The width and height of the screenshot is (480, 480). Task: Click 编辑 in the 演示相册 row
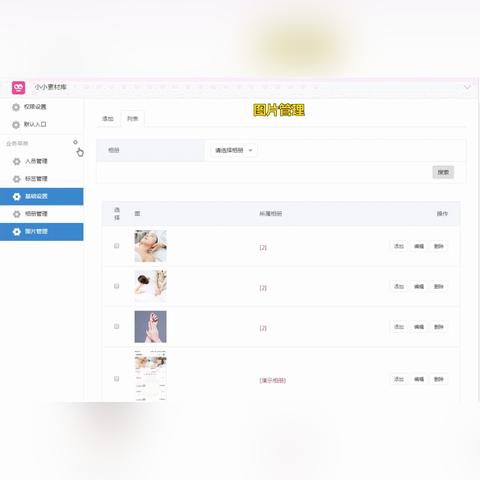(419, 379)
